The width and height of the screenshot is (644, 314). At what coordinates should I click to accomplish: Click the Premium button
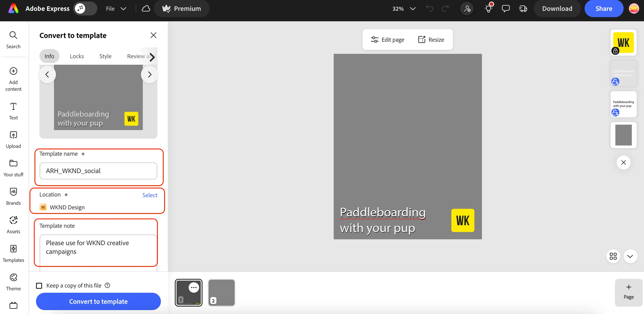(181, 8)
